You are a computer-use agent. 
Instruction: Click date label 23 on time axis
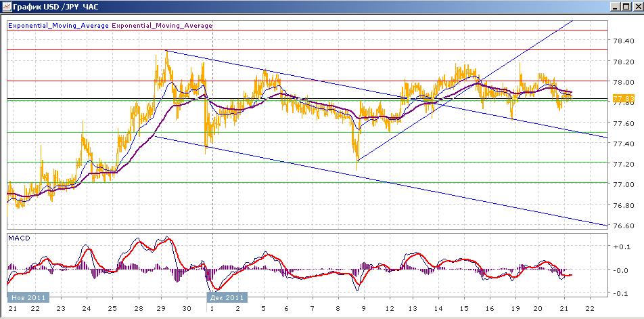pyautogui.click(x=61, y=309)
